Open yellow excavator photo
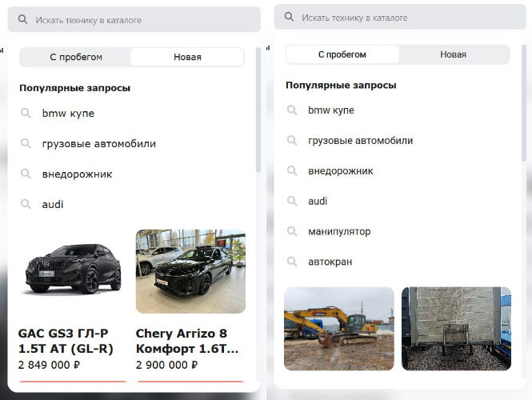The image size is (532, 400). [339, 329]
